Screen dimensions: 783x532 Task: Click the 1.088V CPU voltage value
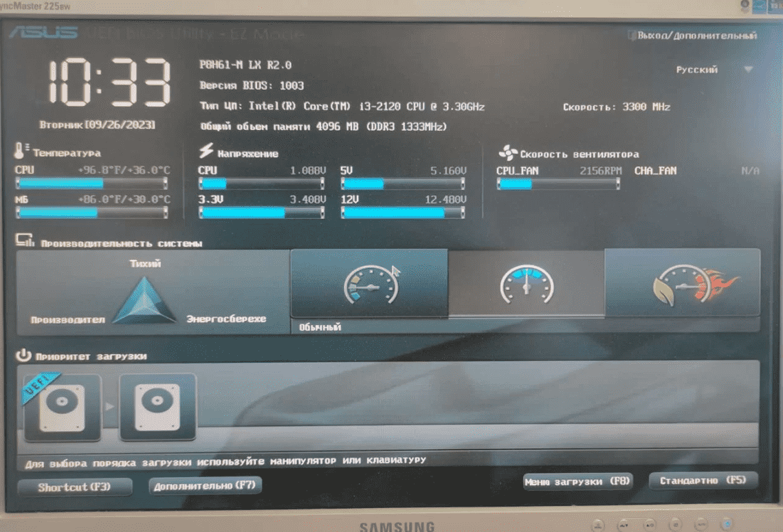(307, 170)
